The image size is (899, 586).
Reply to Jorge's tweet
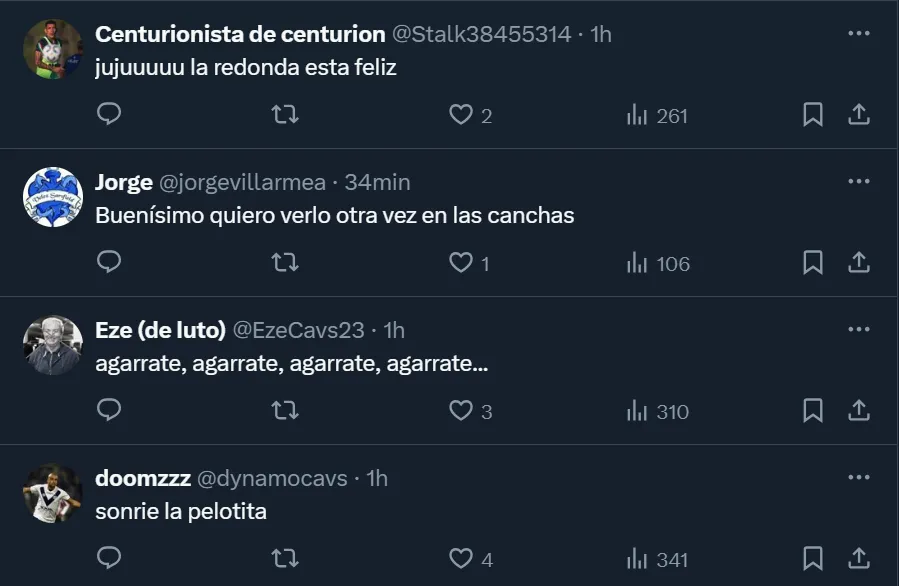coord(109,263)
